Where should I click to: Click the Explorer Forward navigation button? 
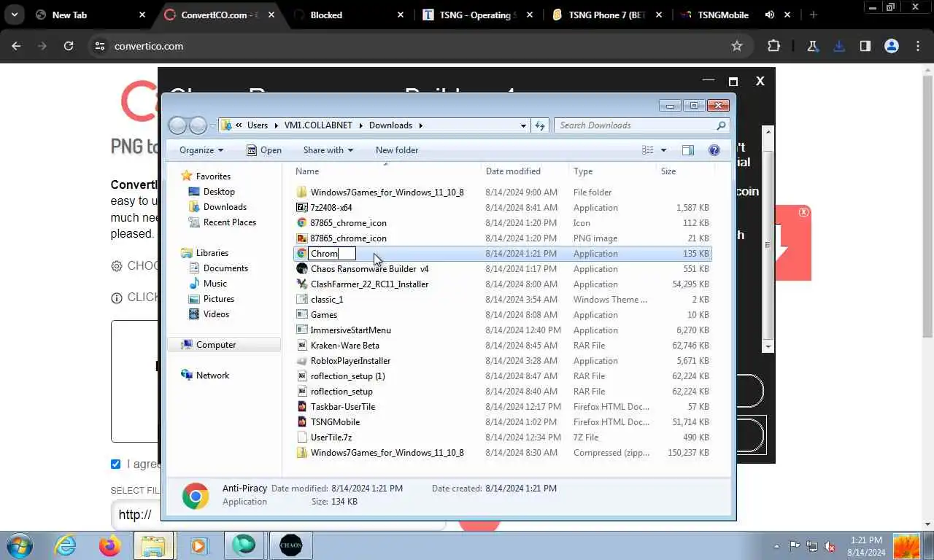point(198,125)
